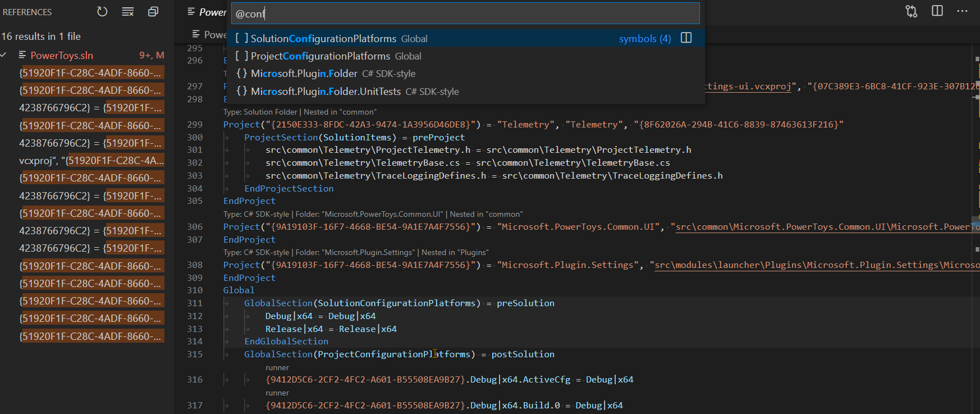The width and height of the screenshot is (980, 414).
Task: Click the 'symbols (4)' label
Action: (645, 39)
